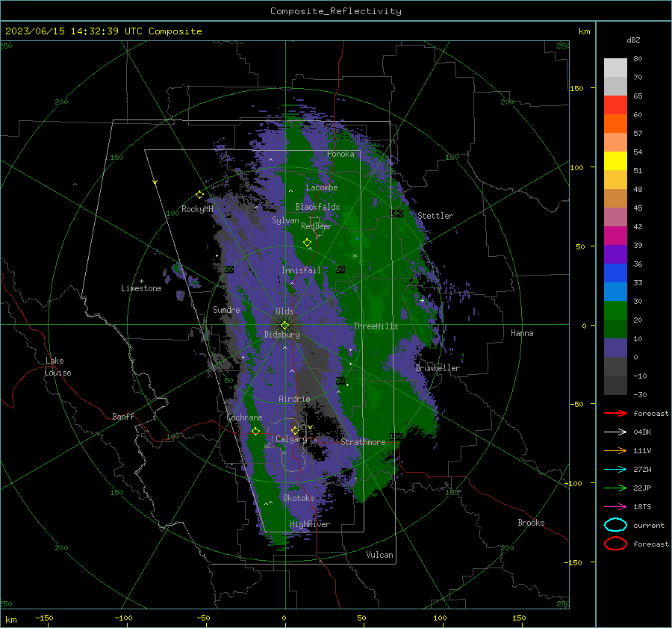Choose the blue 33-36 dBZ swatch
Screen dimensions: 672x628
[615, 273]
